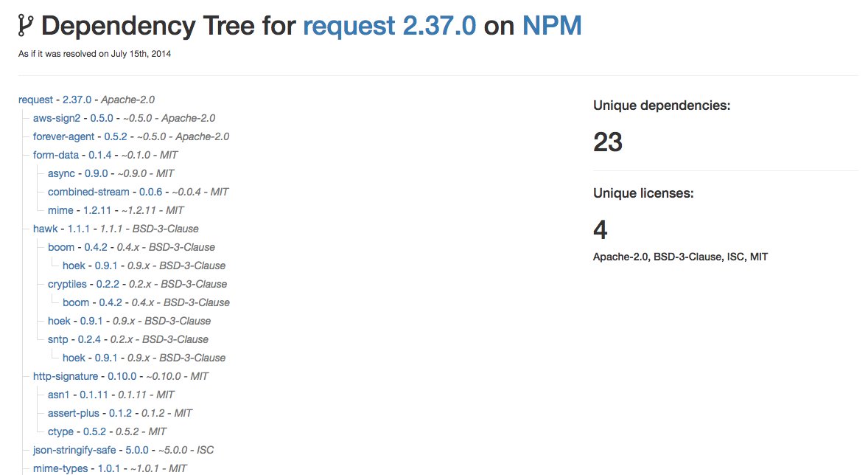This screenshot has width=868, height=475.
Task: Open the mime-types package link
Action: pyautogui.click(x=60, y=468)
